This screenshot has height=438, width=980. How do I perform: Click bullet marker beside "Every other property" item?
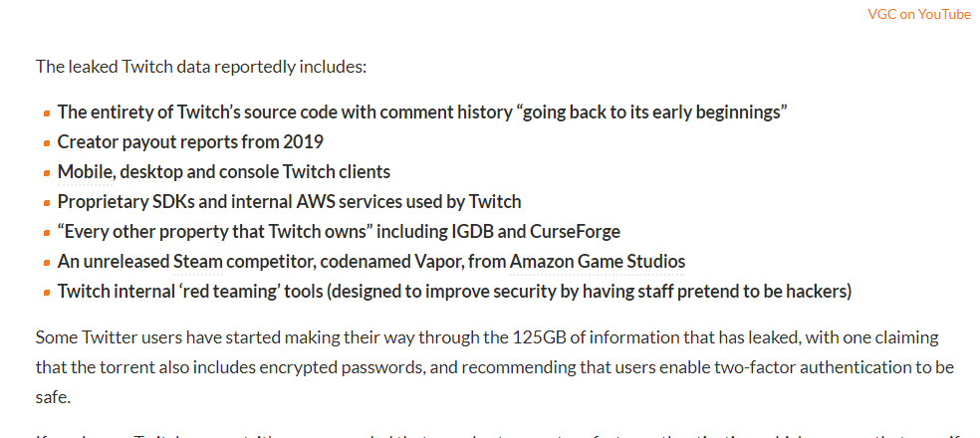(x=47, y=233)
